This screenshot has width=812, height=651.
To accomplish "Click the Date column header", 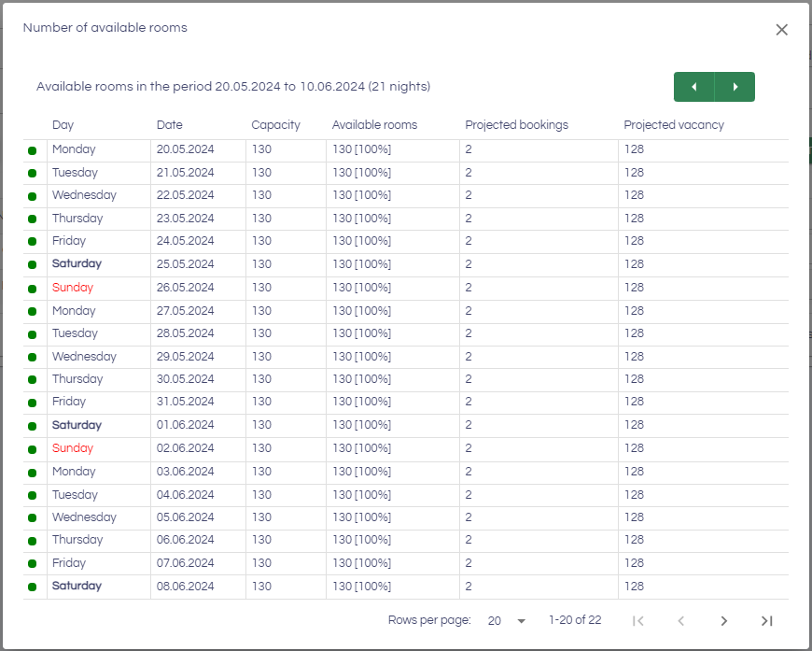I will (x=170, y=125).
